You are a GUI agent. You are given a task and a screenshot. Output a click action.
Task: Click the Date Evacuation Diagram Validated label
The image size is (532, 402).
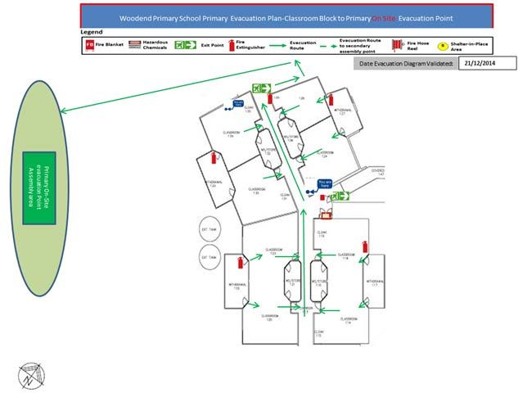tap(406, 64)
